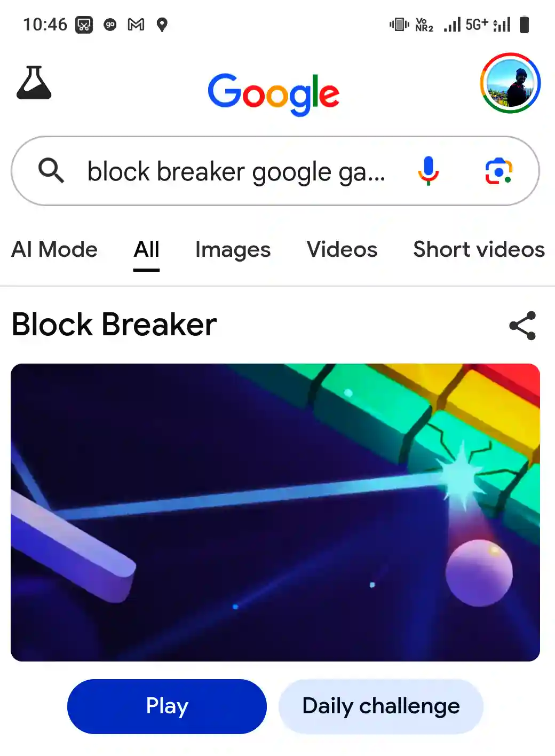Screen dimensions: 555x756
Task: Start the game with Play button
Action: [167, 706]
